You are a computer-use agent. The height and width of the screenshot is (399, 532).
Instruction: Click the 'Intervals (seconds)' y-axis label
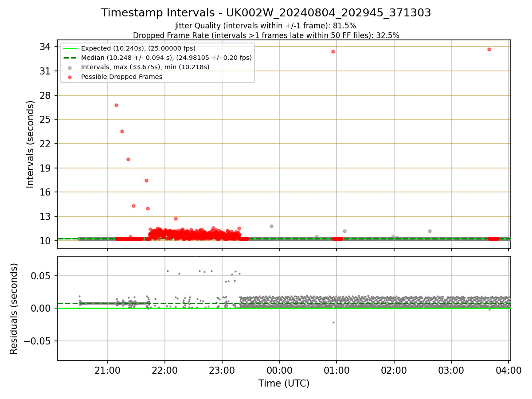30,144
